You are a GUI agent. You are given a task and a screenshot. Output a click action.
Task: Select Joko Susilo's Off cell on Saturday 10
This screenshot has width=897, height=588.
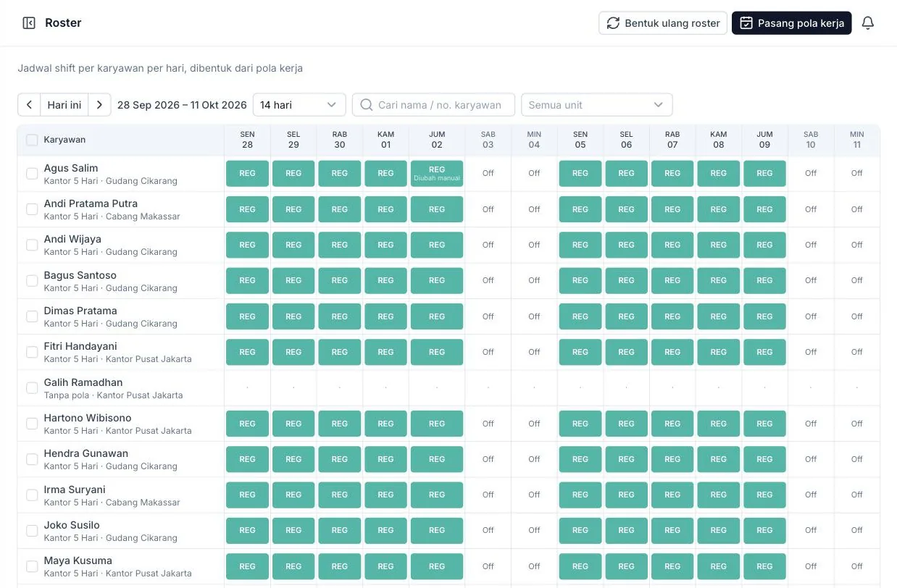point(811,531)
